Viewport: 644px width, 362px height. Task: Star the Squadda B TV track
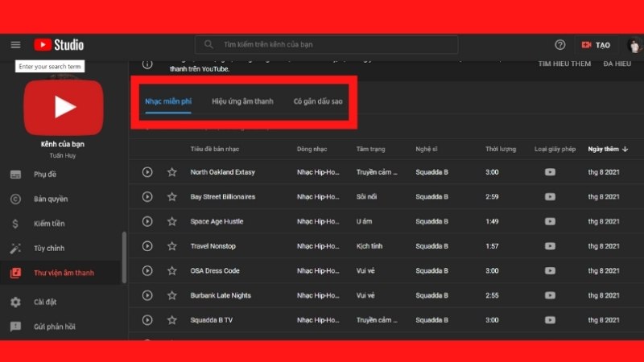coord(172,319)
